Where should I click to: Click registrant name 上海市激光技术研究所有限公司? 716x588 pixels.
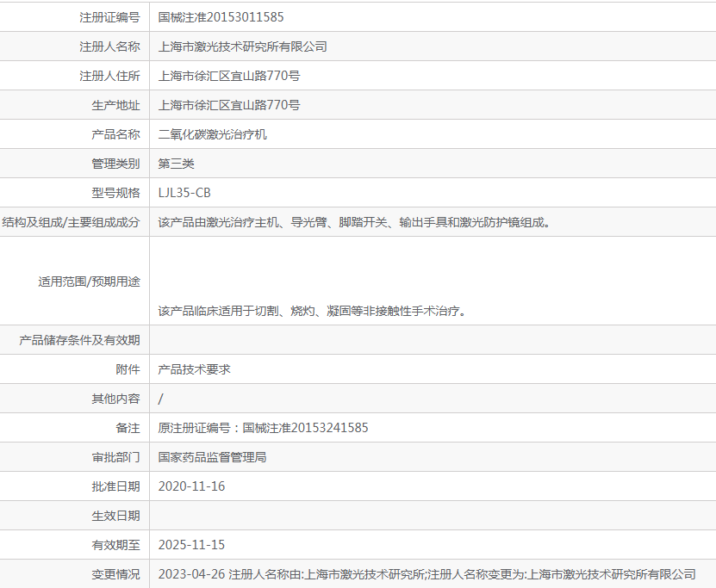point(242,46)
